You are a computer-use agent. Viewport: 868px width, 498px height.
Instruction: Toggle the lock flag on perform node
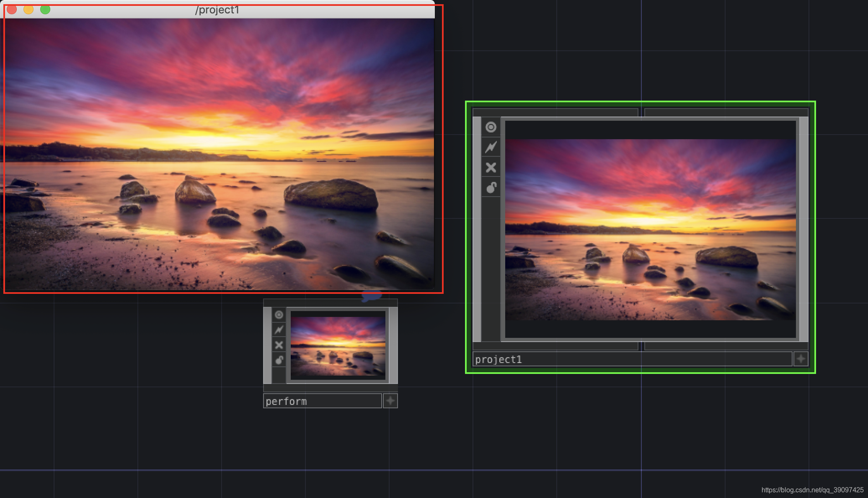(x=279, y=360)
